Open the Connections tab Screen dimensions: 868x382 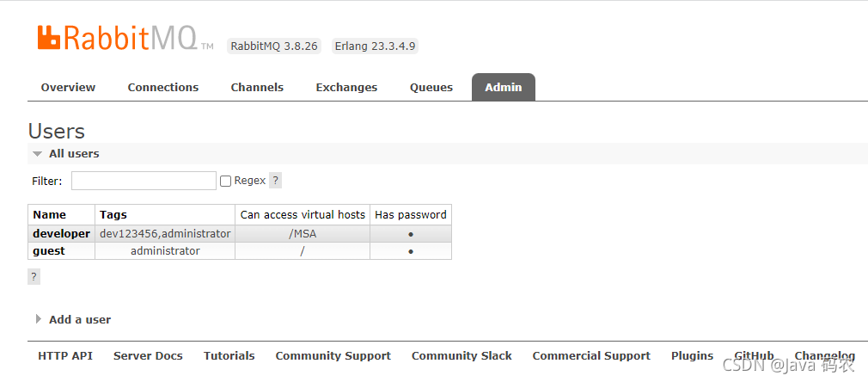(x=162, y=87)
